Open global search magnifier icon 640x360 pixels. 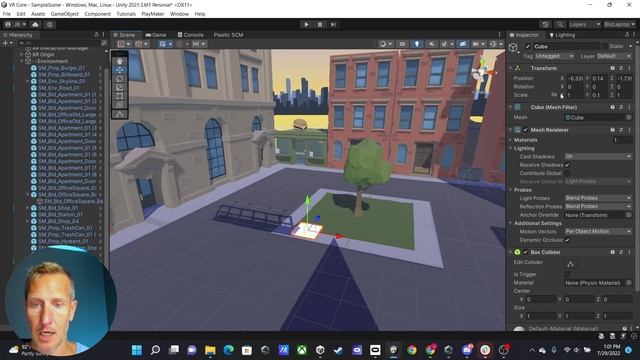[560, 24]
